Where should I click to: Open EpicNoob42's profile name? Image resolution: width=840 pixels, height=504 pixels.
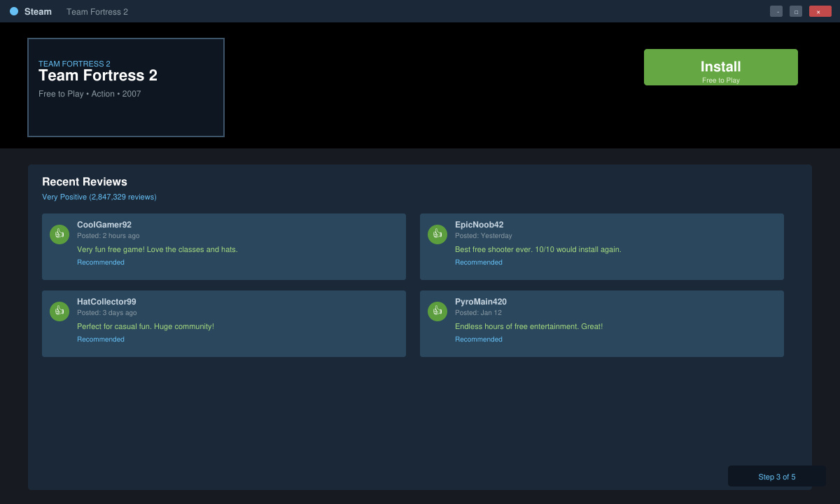pyautogui.click(x=479, y=225)
